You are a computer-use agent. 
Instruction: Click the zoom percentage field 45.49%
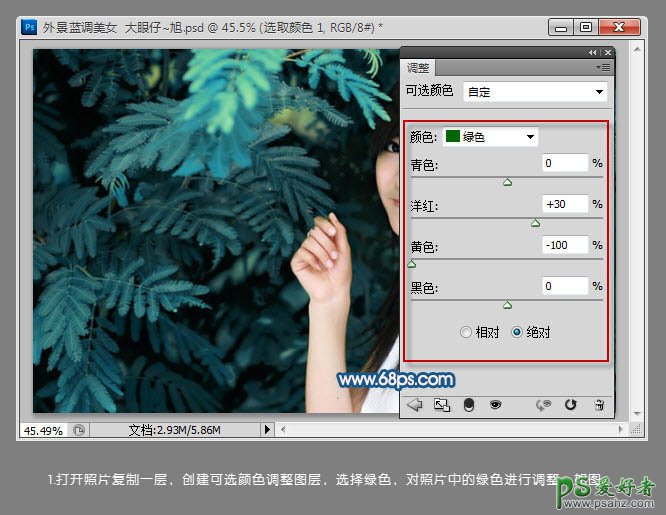tap(43, 430)
